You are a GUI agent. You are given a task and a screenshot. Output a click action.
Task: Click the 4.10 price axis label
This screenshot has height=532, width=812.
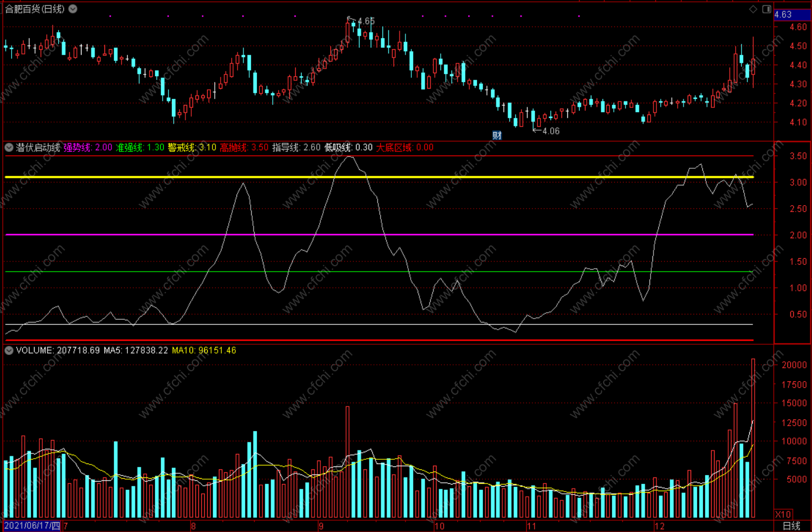click(798, 123)
